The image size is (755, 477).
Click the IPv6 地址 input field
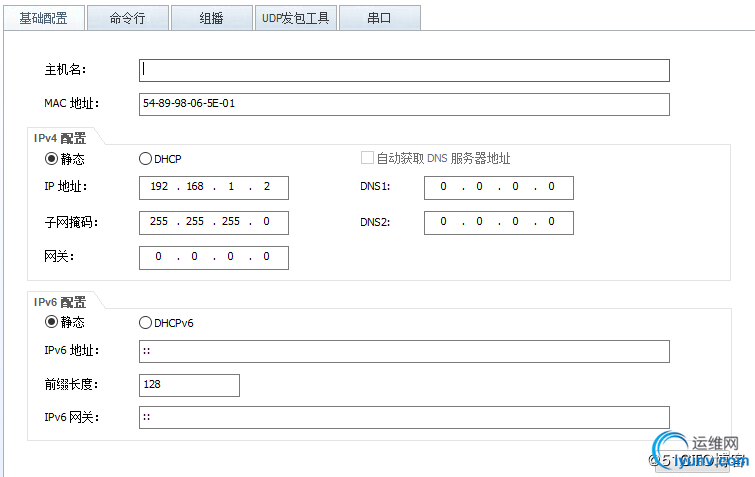[404, 351]
